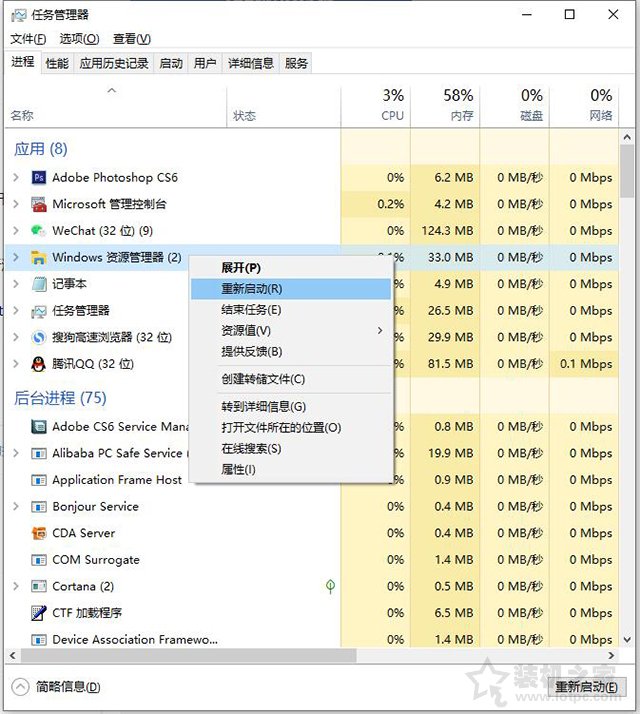Select 在线搜索(S) menu entry
The width and height of the screenshot is (640, 714).
tap(291, 449)
